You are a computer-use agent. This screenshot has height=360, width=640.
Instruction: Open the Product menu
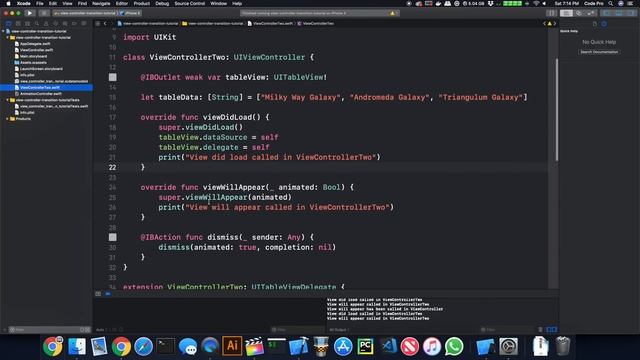click(142, 3)
